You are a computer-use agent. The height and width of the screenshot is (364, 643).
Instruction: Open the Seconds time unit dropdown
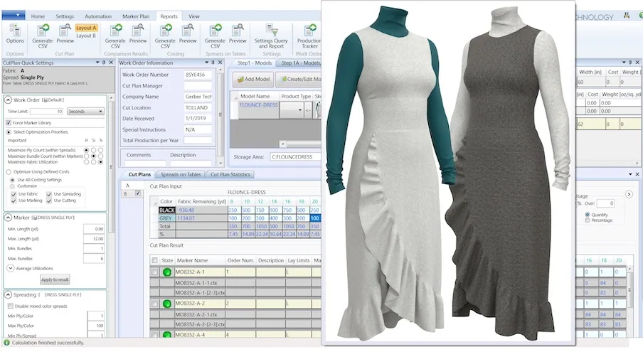click(85, 111)
